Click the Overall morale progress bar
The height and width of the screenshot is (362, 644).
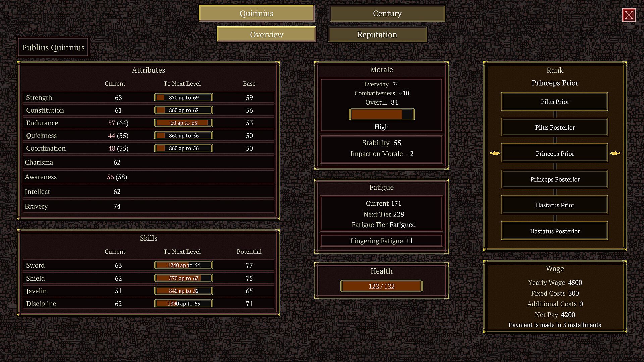[381, 114]
